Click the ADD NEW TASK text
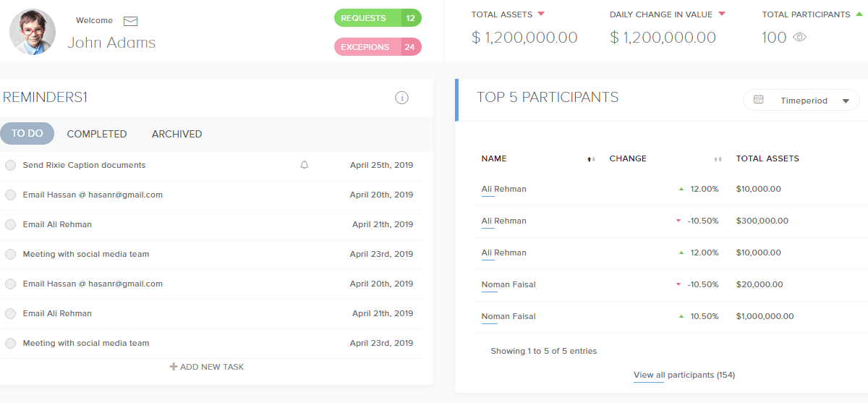The height and width of the screenshot is (403, 868). (212, 367)
